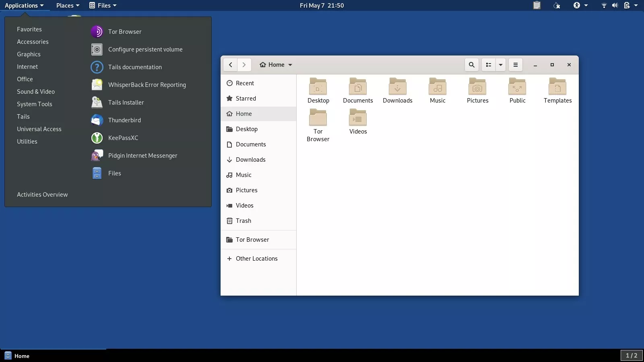Select the Internet category
Viewport: 644px width, 362px height.
(27, 67)
